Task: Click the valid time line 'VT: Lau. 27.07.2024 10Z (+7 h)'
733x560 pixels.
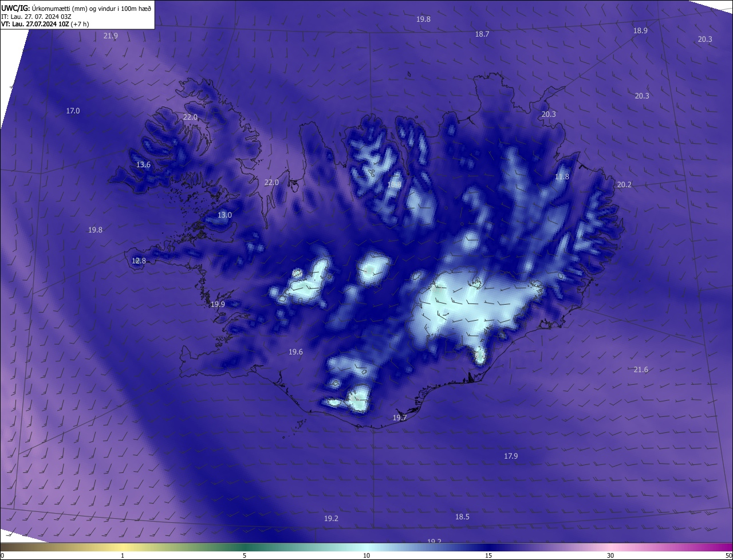Action: 45,24
